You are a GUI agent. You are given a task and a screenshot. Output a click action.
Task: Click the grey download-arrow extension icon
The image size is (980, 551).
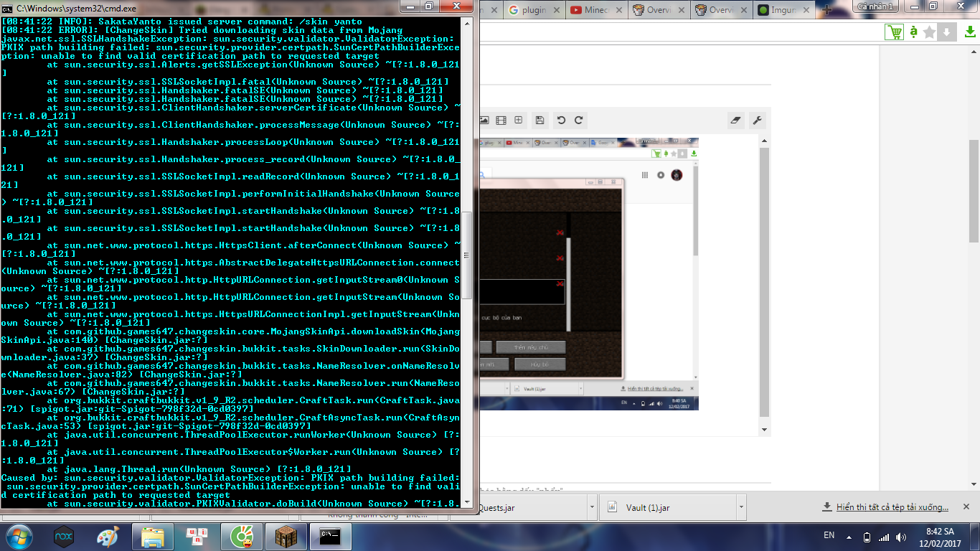click(x=946, y=32)
